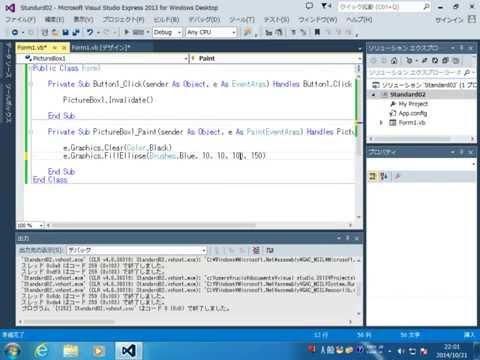The width and height of the screenshot is (480, 360).
Task: Click the feedback flag icon in title bar
Action: pyautogui.click(x=325, y=6)
